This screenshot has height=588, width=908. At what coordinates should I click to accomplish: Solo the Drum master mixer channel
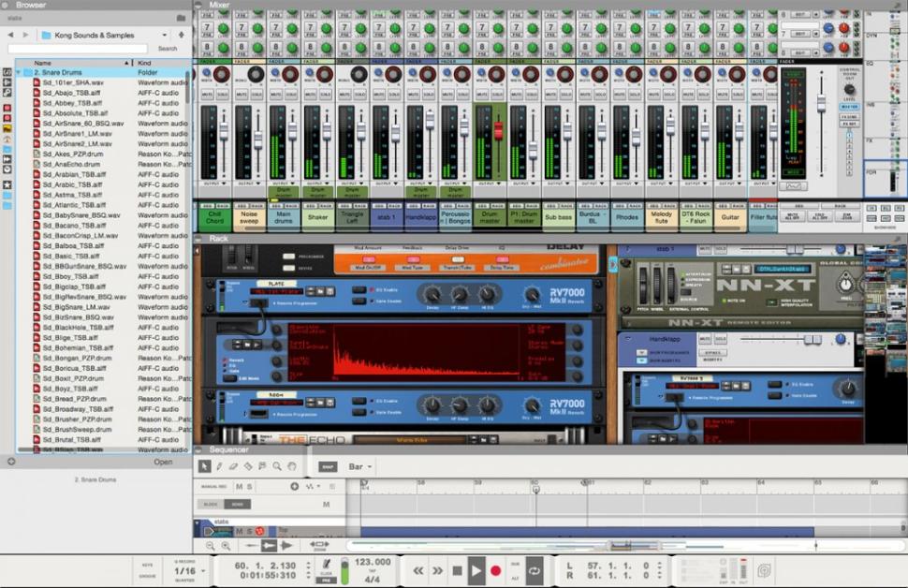click(496, 95)
